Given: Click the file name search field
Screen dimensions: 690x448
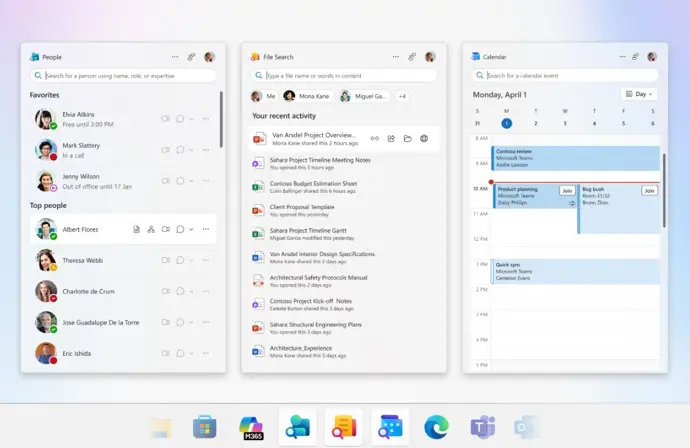Looking at the screenshot, I should pyautogui.click(x=344, y=76).
